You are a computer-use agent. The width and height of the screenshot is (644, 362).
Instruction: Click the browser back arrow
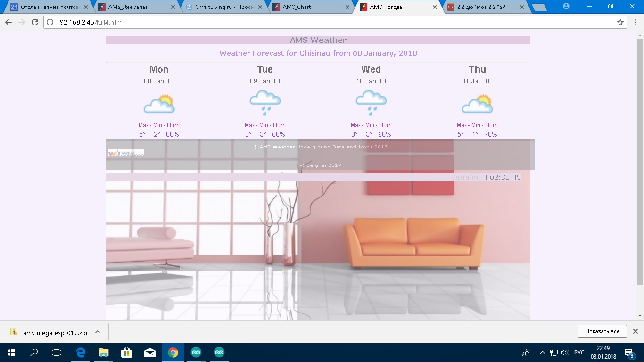pyautogui.click(x=8, y=22)
